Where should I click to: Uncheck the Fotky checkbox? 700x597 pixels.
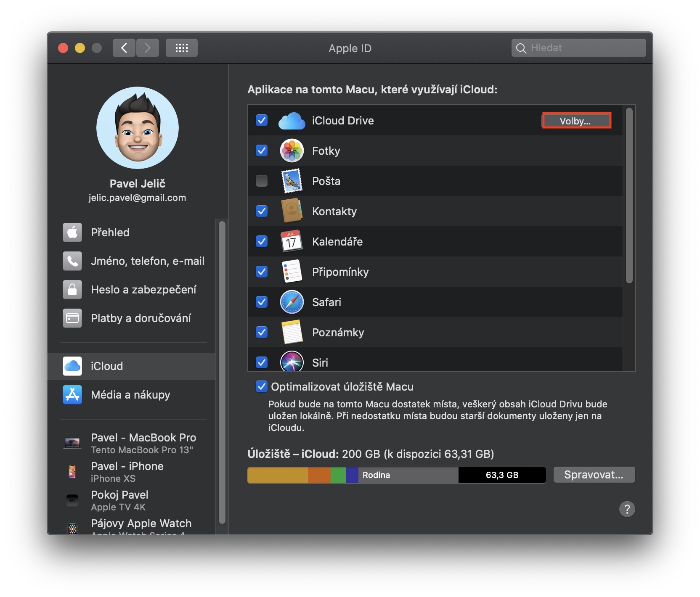tap(262, 151)
